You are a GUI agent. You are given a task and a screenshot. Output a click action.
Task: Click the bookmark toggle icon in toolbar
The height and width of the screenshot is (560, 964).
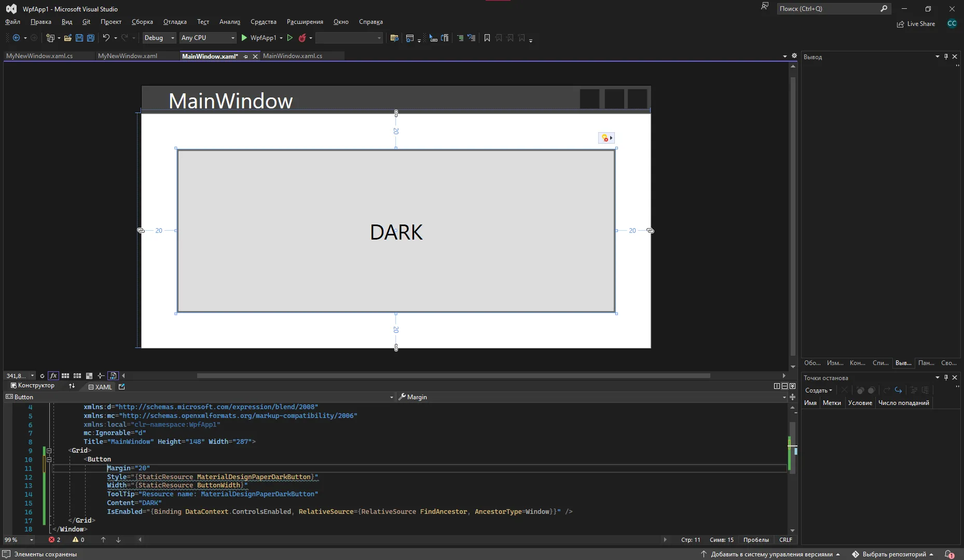[x=487, y=38]
